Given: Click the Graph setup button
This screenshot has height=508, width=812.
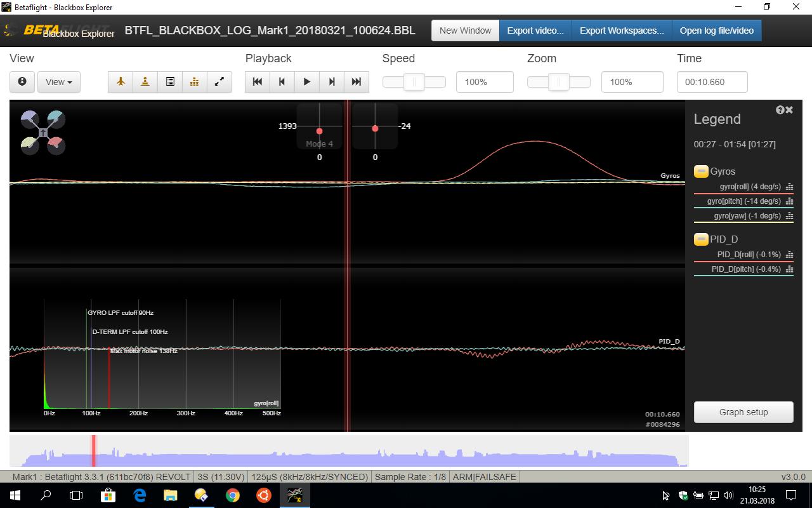Looking at the screenshot, I should tap(743, 412).
